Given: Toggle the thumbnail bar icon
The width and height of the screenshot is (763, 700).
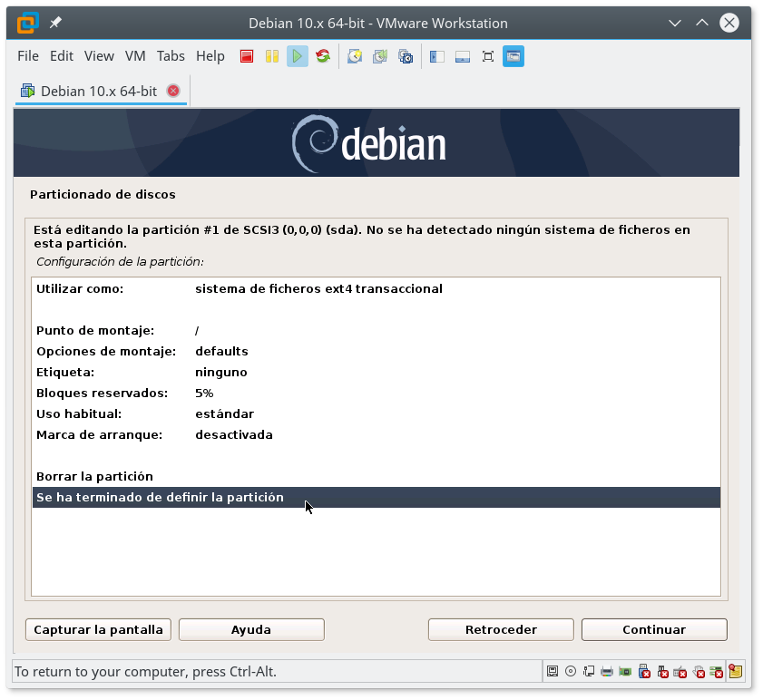Looking at the screenshot, I should [463, 56].
